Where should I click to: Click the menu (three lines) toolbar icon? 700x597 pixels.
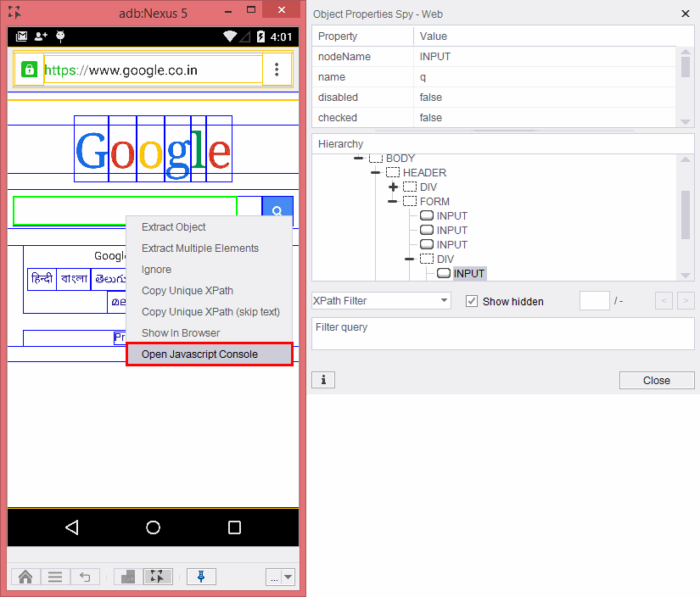[x=55, y=577]
